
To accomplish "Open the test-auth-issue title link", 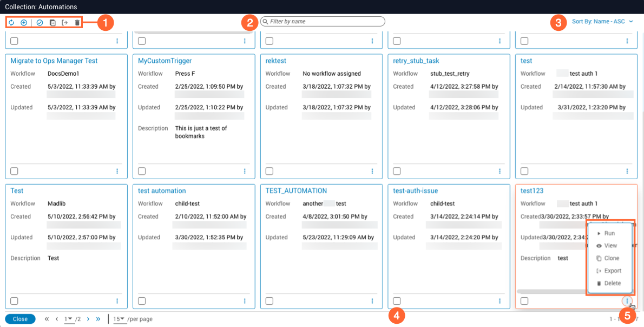I will [x=415, y=191].
